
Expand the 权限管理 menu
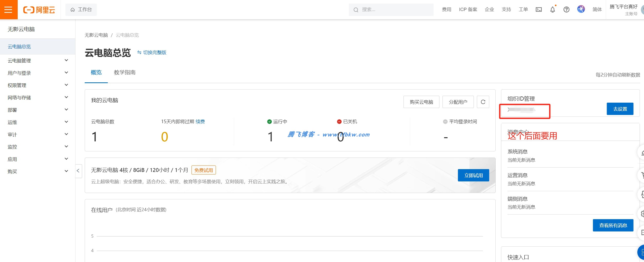pyautogui.click(x=38, y=85)
